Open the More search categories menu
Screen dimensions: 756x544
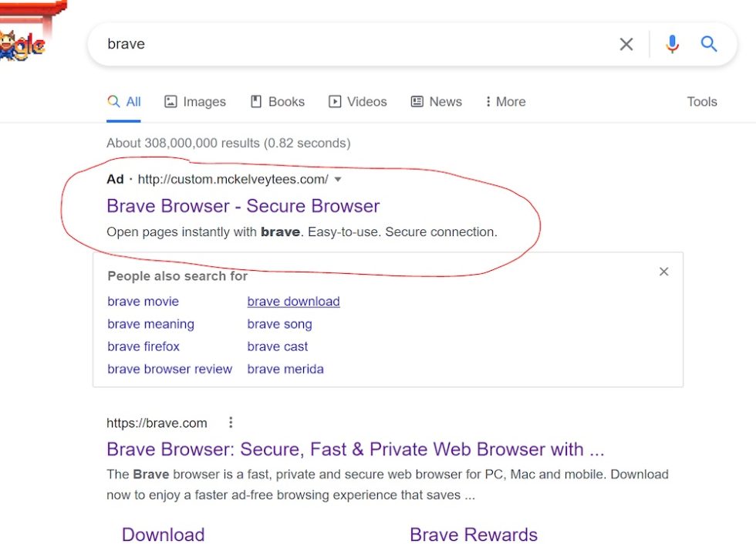coord(505,101)
